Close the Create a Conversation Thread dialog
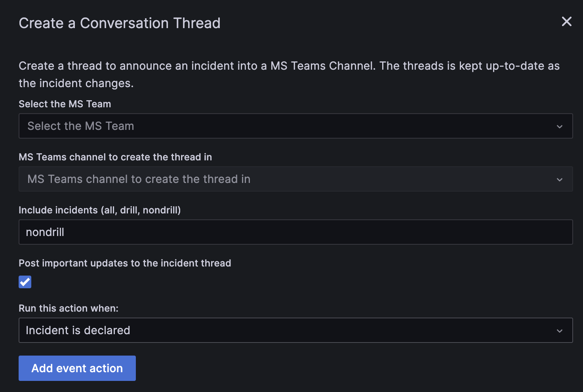The height and width of the screenshot is (392, 583). point(566,22)
